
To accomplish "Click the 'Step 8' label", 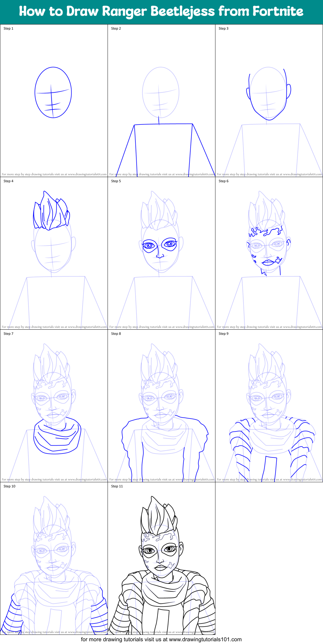I will coord(116,334).
